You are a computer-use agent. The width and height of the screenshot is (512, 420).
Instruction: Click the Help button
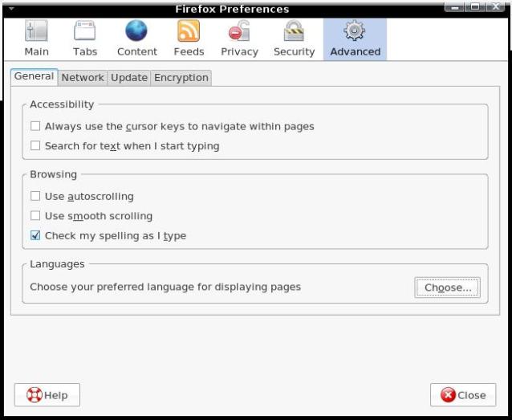coord(47,395)
